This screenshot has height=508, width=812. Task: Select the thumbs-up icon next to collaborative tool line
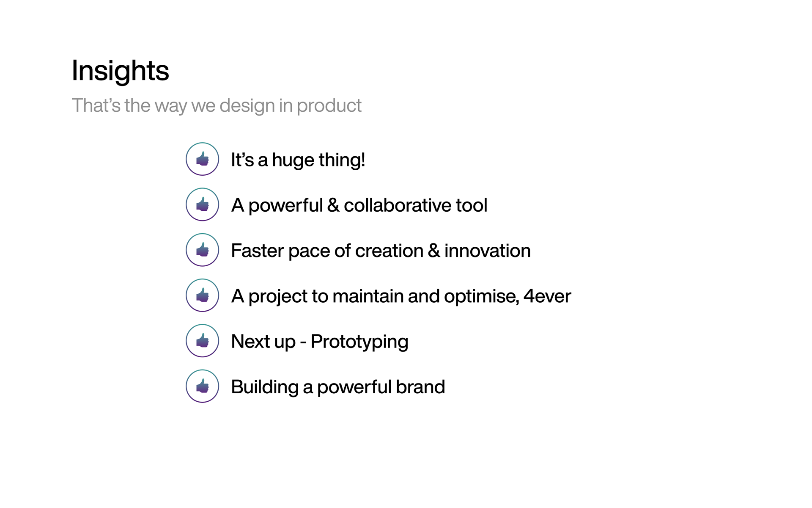[202, 204]
